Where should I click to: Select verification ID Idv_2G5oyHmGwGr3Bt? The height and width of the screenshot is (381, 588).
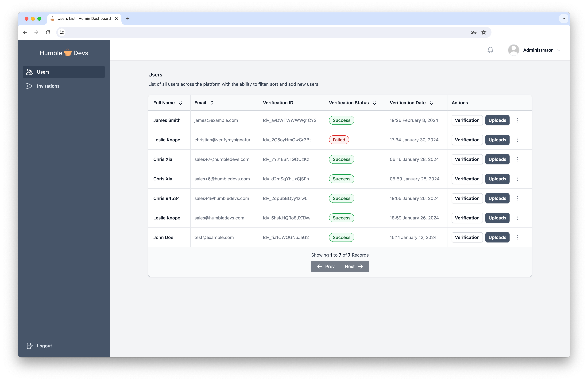[287, 140]
